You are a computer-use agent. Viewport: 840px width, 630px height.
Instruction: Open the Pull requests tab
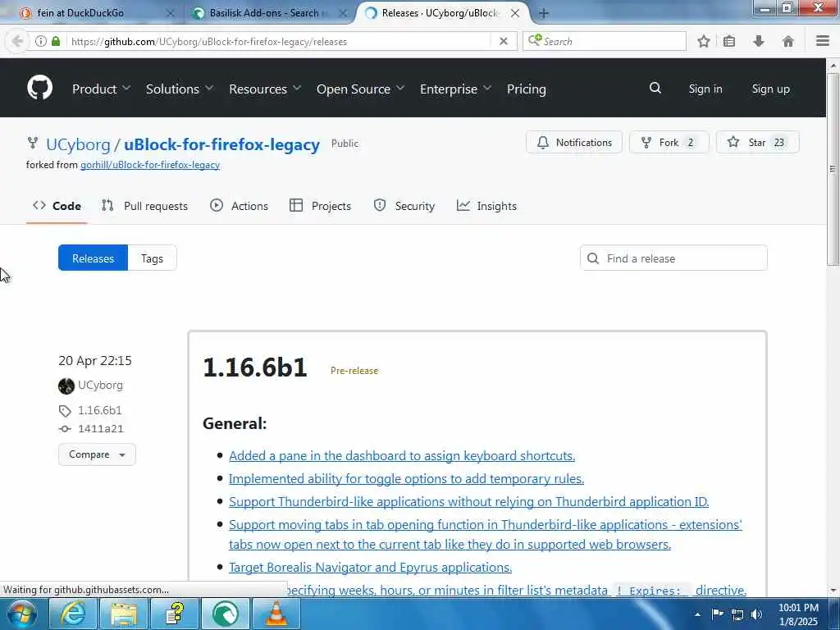pos(144,206)
